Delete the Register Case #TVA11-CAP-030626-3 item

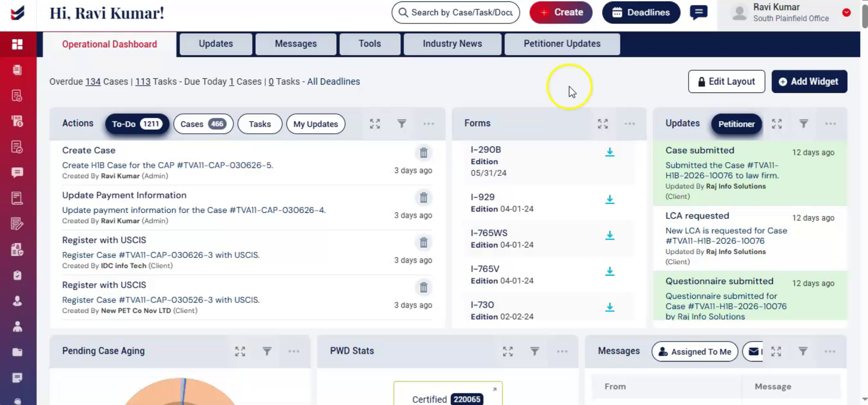point(424,242)
